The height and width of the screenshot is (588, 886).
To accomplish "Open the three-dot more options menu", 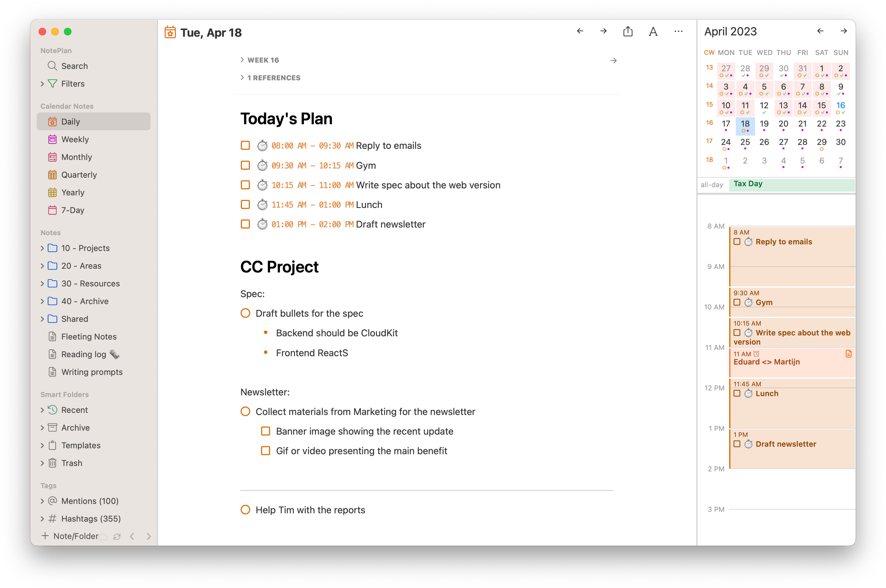I will [678, 32].
